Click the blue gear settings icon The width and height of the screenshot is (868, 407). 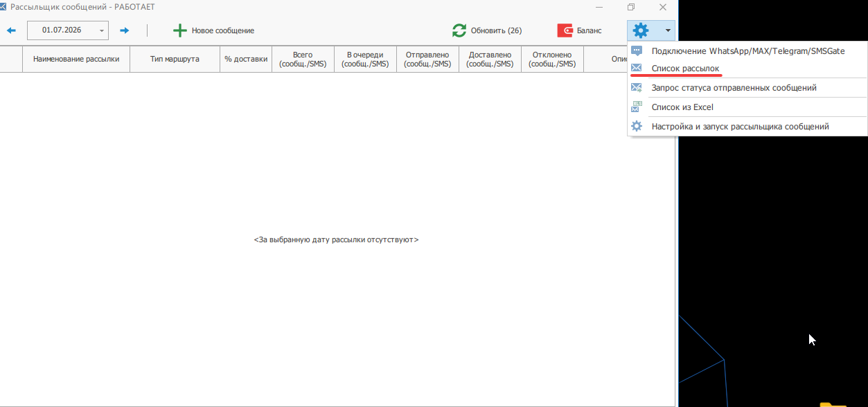(x=641, y=30)
